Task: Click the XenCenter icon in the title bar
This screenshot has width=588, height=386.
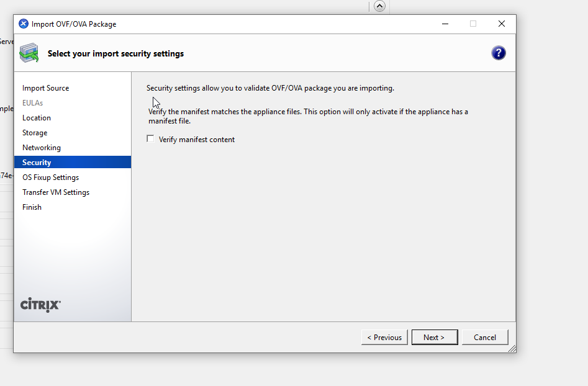Action: (x=24, y=24)
